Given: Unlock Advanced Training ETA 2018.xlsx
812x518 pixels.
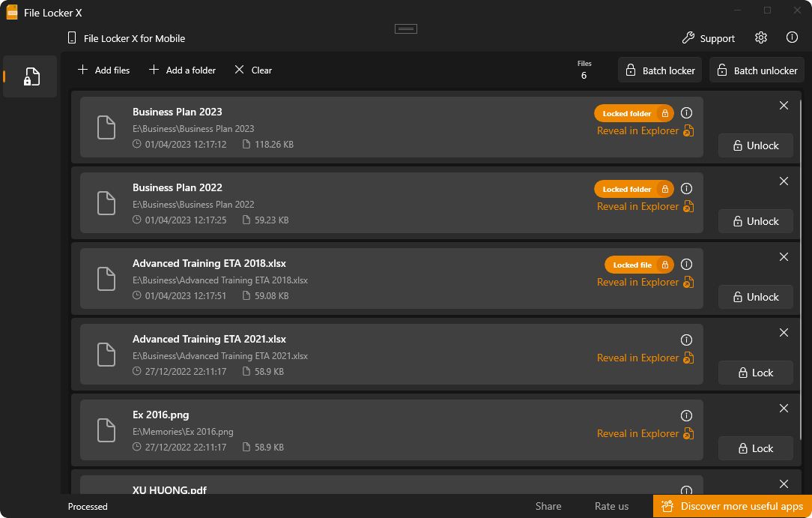Looking at the screenshot, I should point(756,297).
